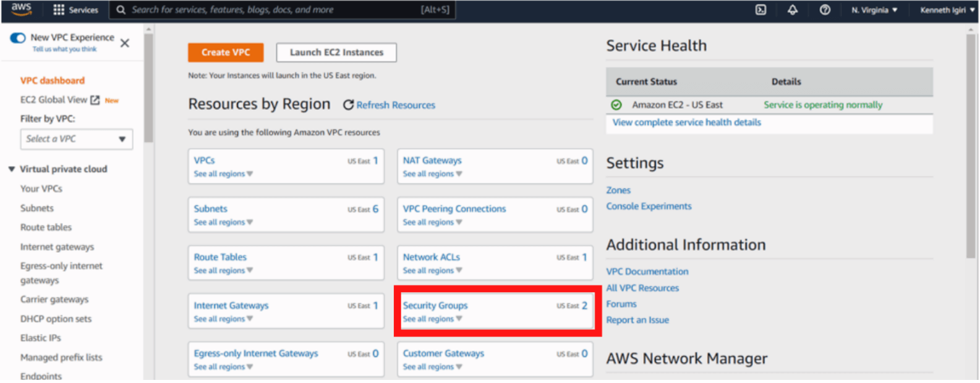Close the New VPC Experience banner
This screenshot has width=980, height=383.
[x=125, y=43]
